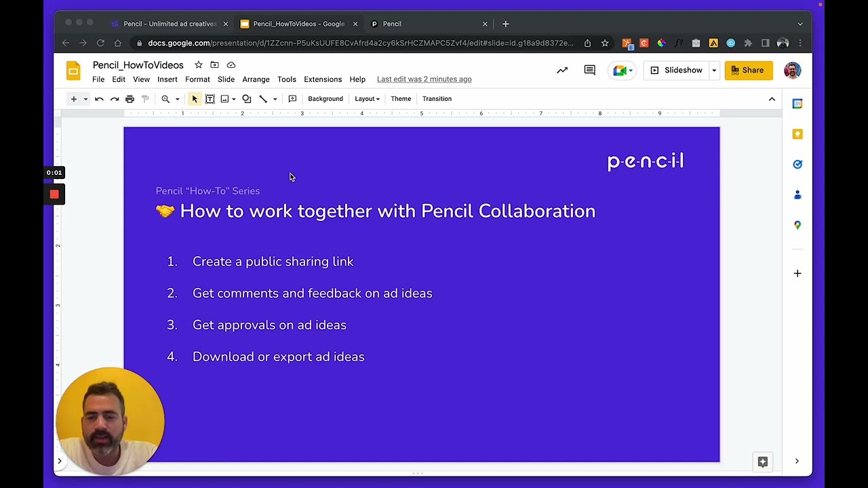The width and height of the screenshot is (868, 488).
Task: Click the Insert image icon
Action: tap(224, 99)
